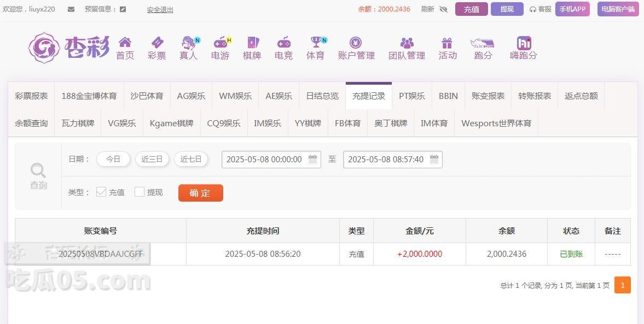
Task: Switch to the 彩票报表 tab
Action: click(x=32, y=96)
